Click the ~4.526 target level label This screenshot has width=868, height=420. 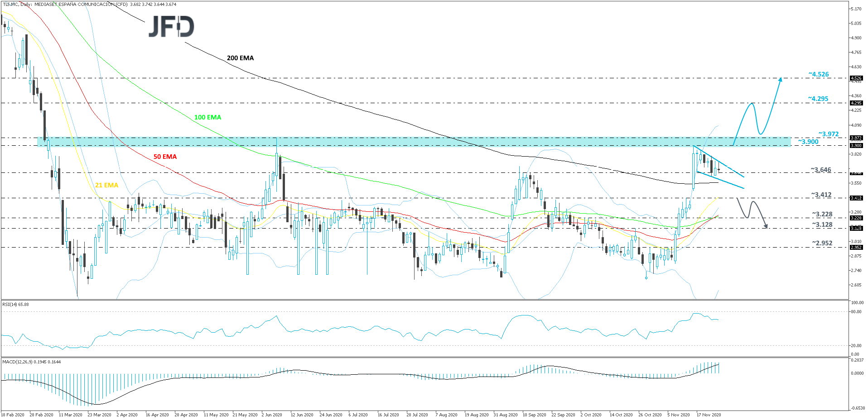pos(819,74)
